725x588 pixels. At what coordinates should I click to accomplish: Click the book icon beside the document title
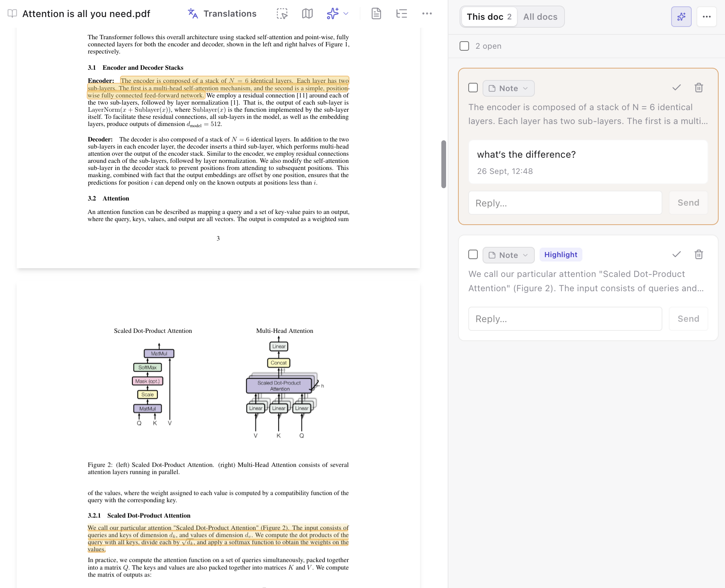[x=12, y=14]
